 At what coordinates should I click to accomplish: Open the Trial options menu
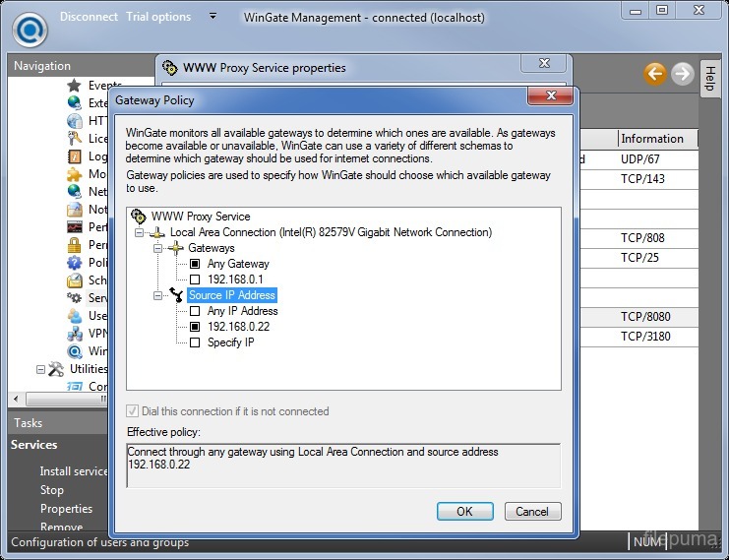coord(158,17)
